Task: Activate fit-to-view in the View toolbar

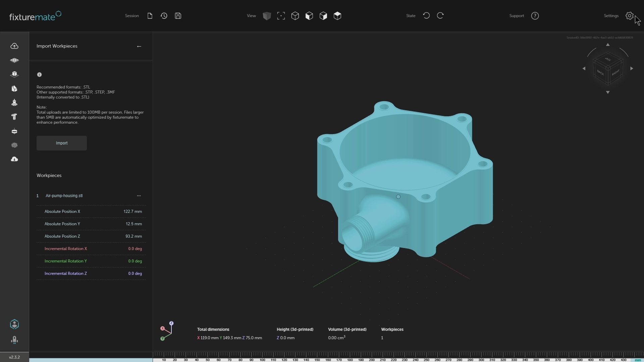Action: pos(281,16)
